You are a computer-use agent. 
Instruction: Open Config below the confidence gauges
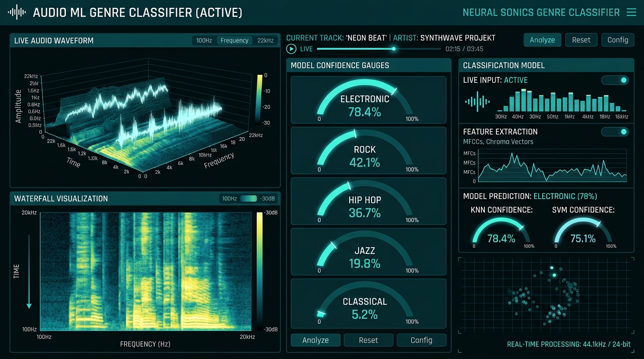(421, 340)
